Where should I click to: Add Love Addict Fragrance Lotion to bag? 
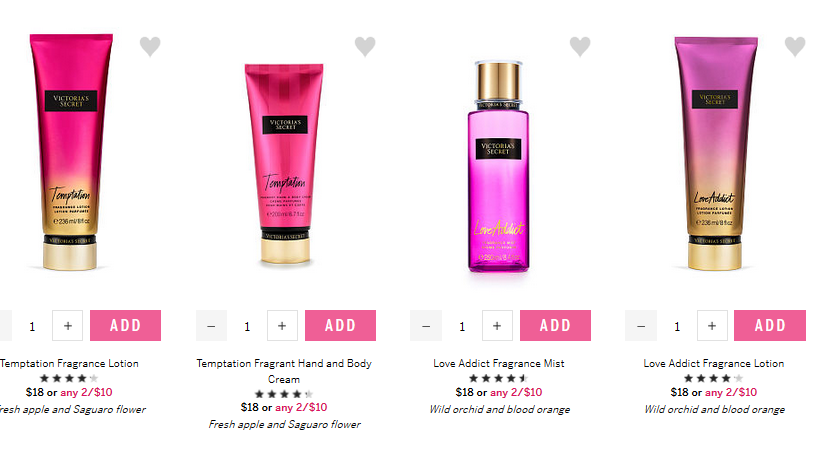pos(770,326)
